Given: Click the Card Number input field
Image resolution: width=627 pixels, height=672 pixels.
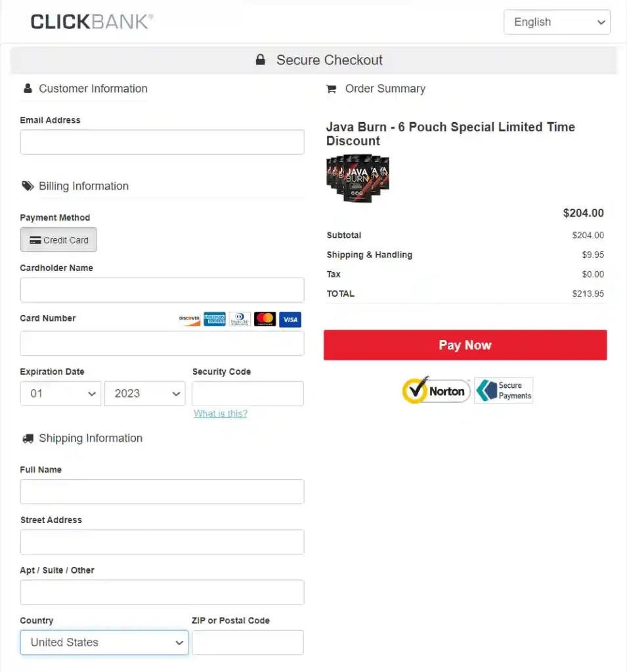Looking at the screenshot, I should coord(162,343).
